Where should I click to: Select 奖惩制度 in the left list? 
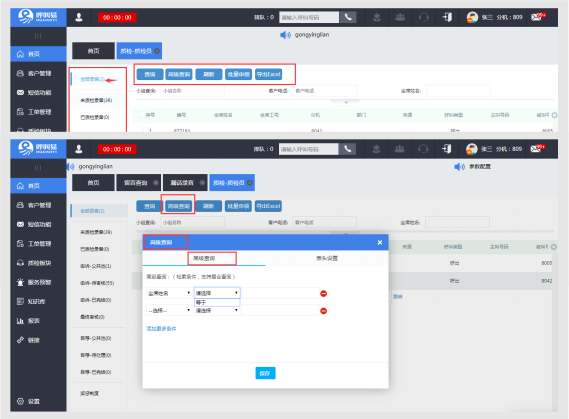click(x=89, y=394)
